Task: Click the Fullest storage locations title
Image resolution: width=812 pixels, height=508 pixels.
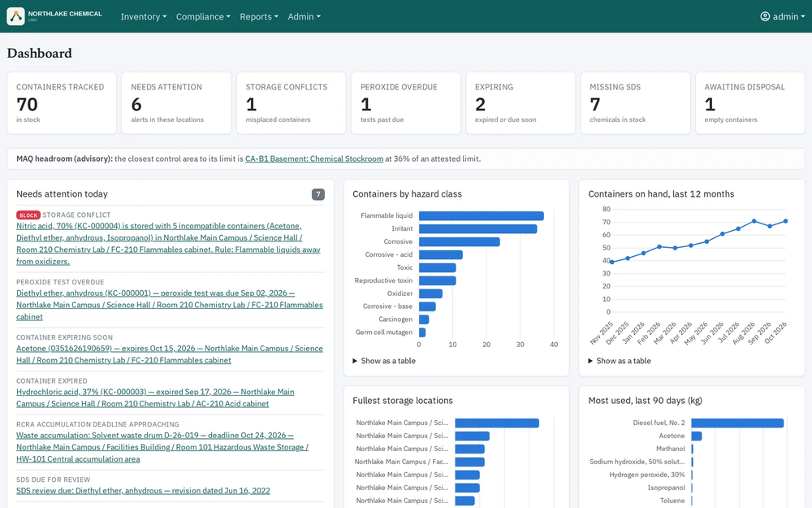Action: tap(403, 400)
